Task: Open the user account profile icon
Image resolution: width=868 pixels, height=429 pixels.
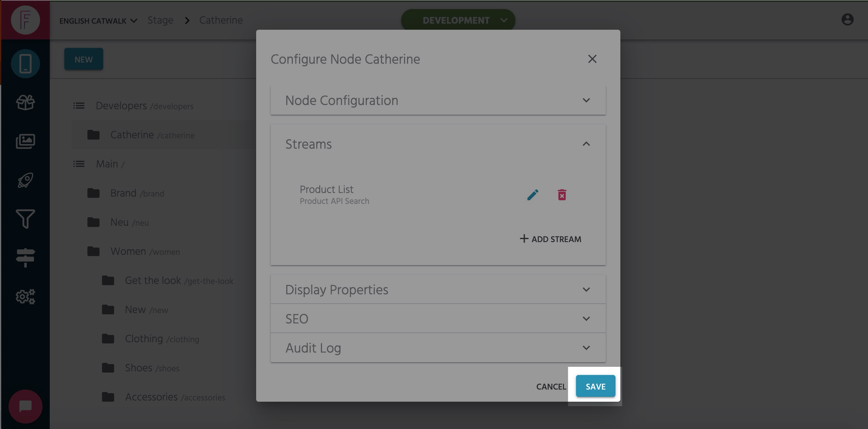Action: (847, 19)
